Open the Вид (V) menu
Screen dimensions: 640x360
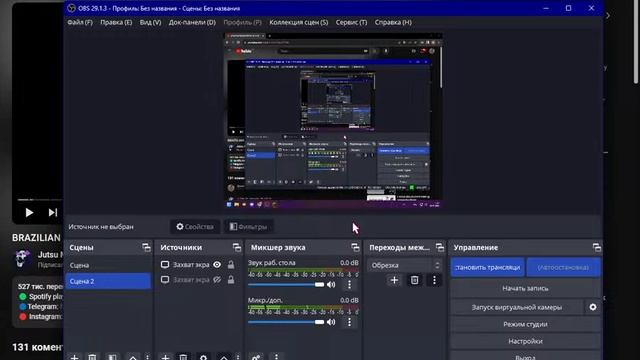pos(150,22)
